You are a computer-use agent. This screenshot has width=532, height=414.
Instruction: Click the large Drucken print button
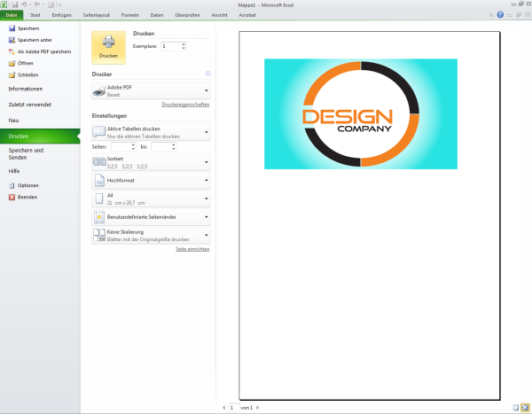108,48
